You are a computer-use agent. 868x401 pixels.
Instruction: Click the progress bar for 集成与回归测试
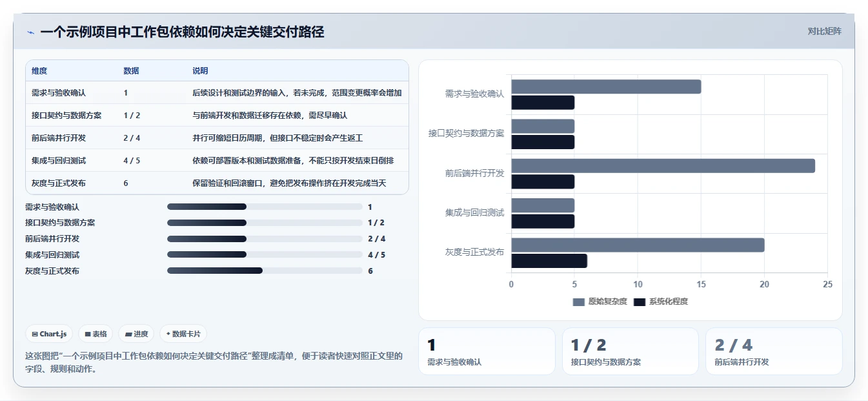pos(265,254)
